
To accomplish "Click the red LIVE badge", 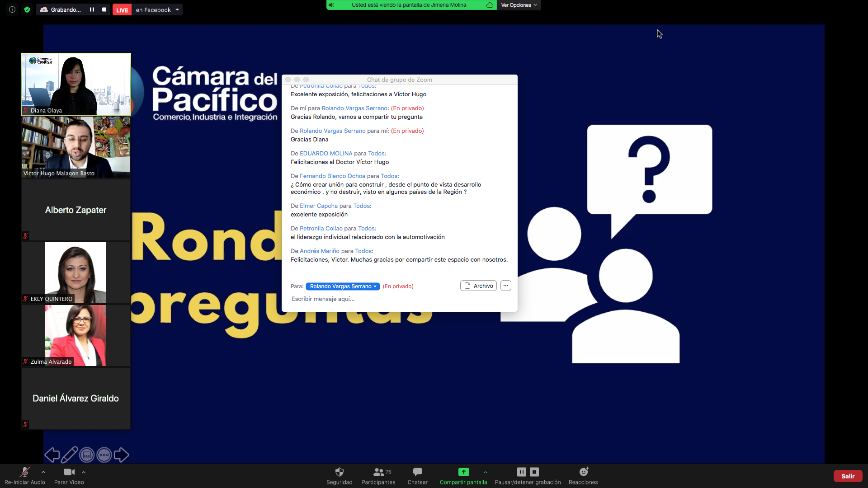I will (x=122, y=10).
